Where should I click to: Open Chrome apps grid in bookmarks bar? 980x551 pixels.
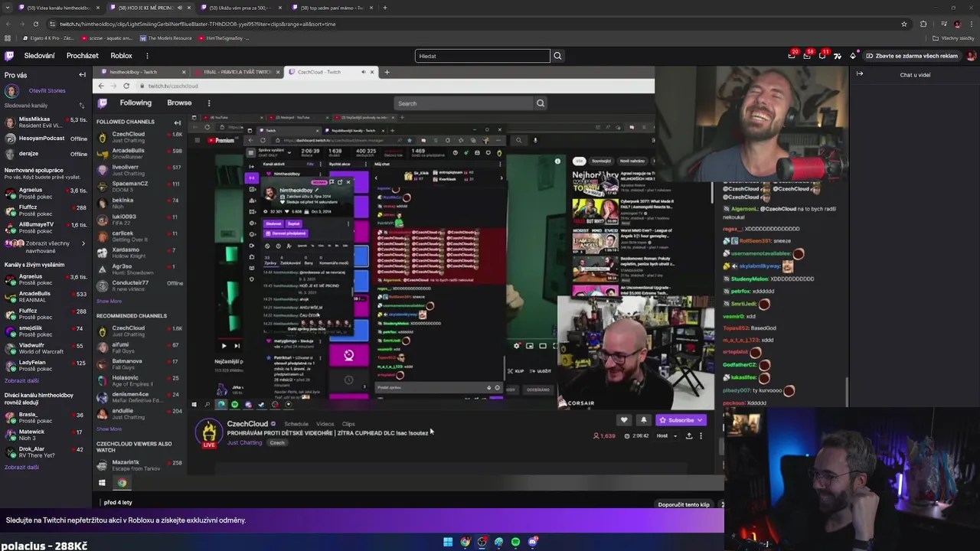[x=8, y=38]
